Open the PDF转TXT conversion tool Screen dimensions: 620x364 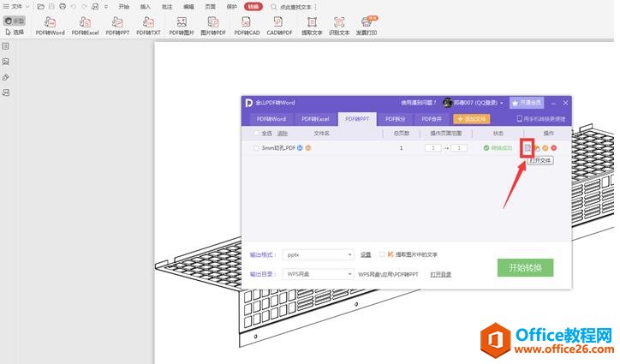(148, 26)
